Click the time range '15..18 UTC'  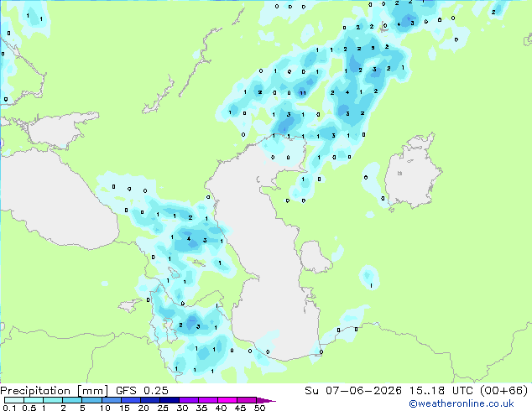click(x=441, y=391)
